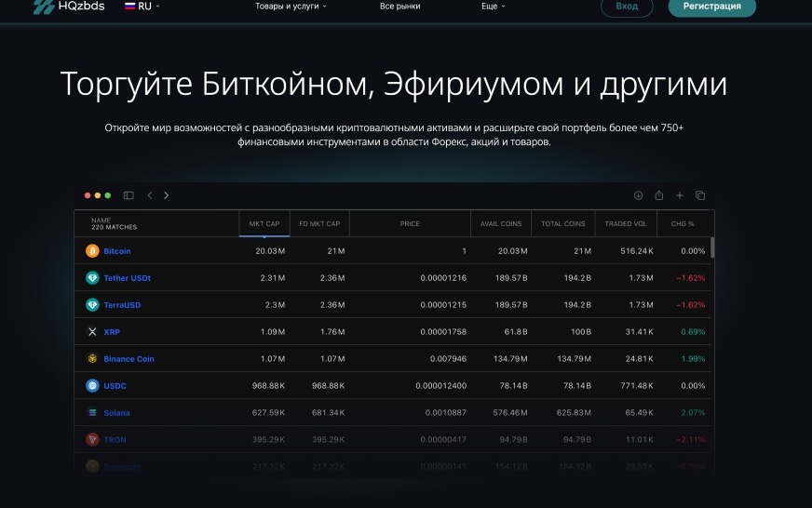Image resolution: width=812 pixels, height=508 pixels.
Task: Open the TRON link
Action: (115, 439)
